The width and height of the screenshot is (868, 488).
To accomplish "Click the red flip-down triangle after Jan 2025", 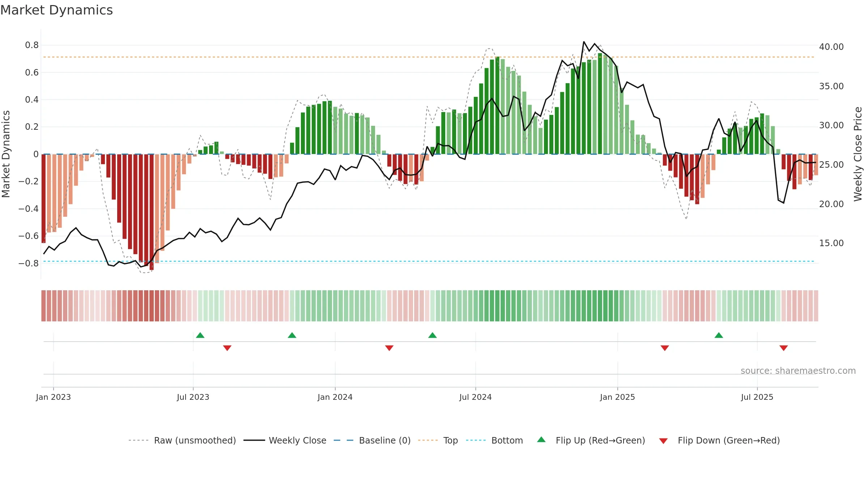I will pos(665,348).
